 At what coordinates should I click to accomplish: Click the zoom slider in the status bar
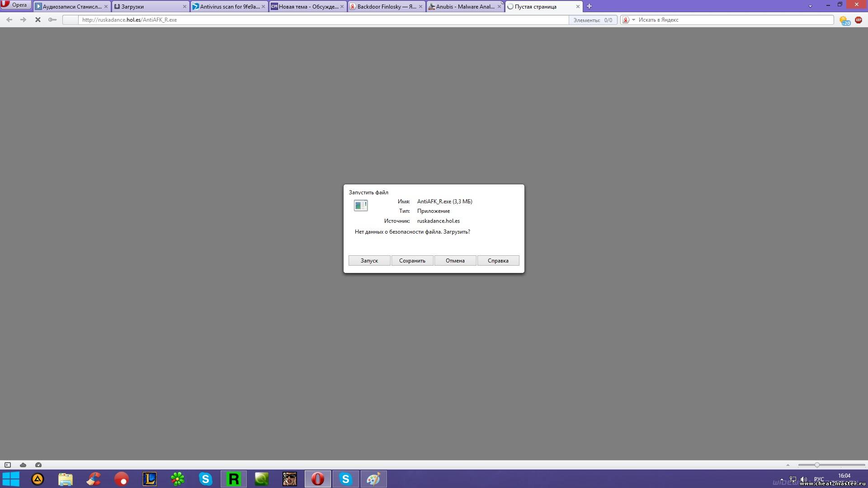pyautogui.click(x=817, y=465)
